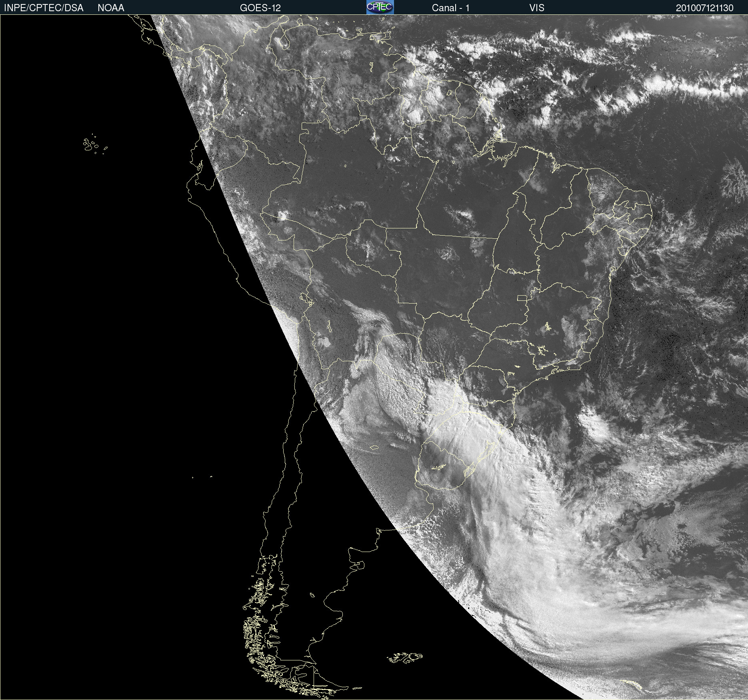Select the INPE/CPTEC/DSA header text
The image size is (748, 700).
click(44, 8)
